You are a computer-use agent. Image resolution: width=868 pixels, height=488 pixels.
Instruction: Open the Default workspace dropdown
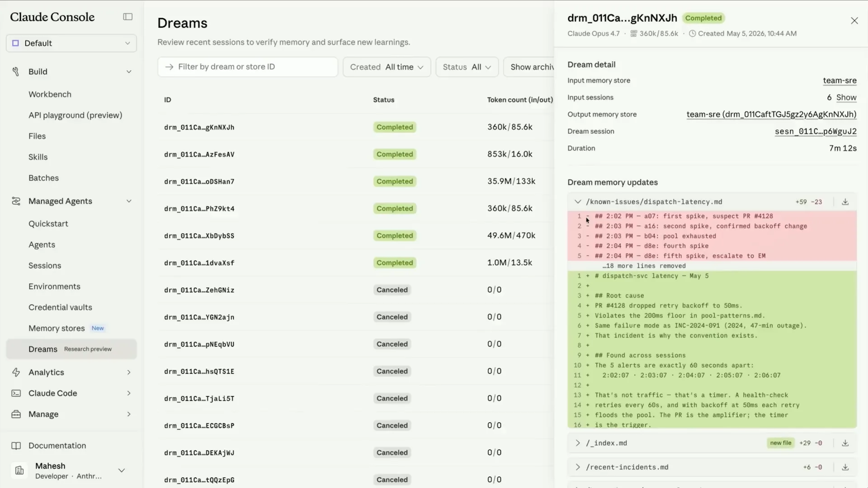coord(71,43)
